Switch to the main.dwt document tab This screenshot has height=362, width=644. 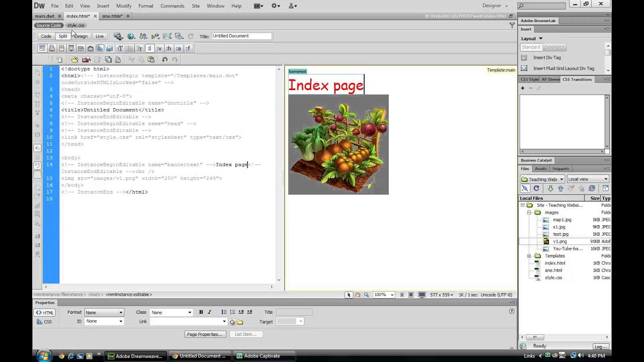45,16
